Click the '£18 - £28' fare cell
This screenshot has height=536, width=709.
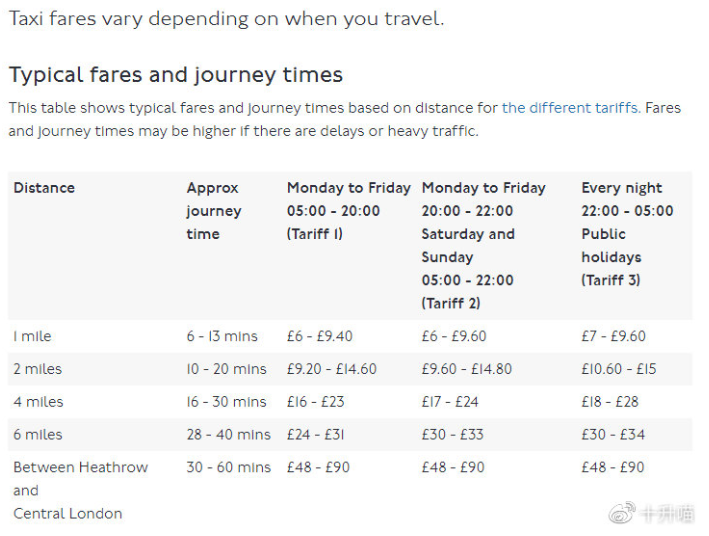tap(610, 402)
